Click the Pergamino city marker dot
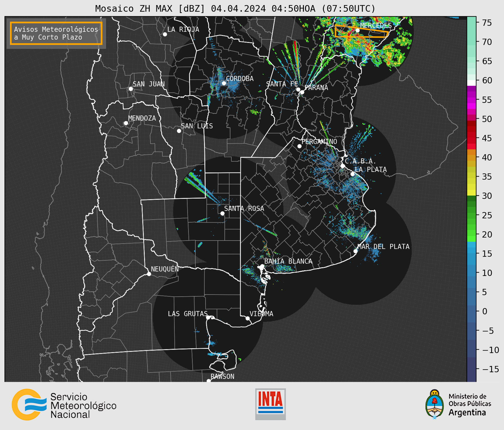Viewport: 504px width, 430px height. coord(299,146)
